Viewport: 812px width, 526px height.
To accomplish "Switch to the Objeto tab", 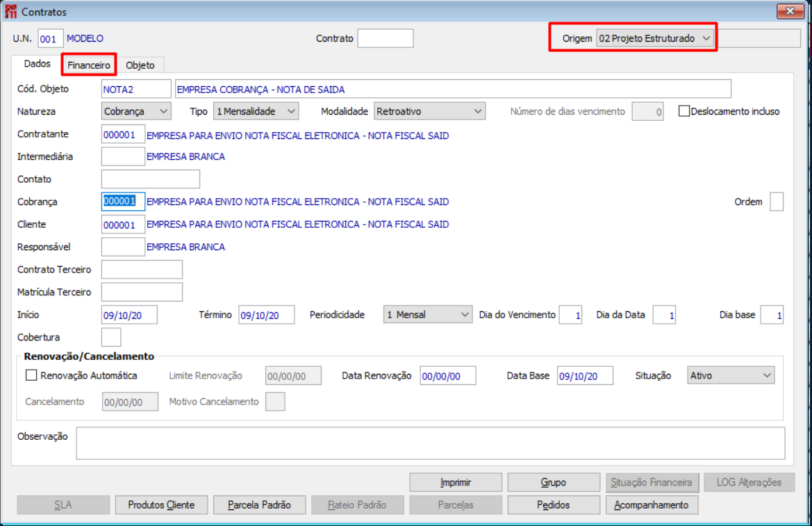I will (140, 65).
